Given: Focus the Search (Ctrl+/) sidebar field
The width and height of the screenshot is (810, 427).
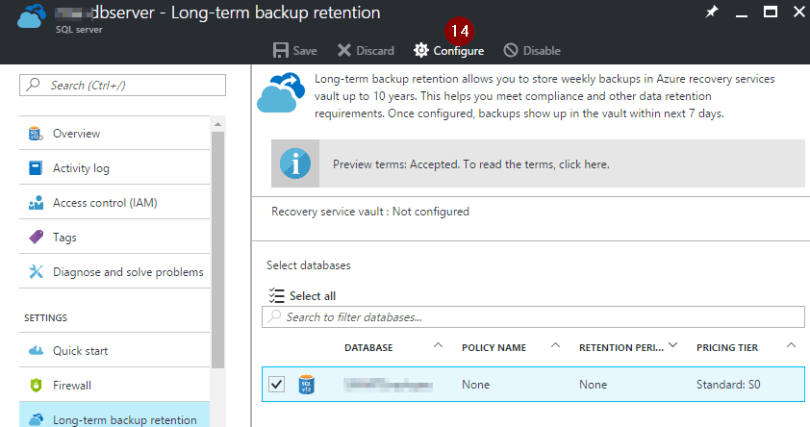Looking at the screenshot, I should (x=122, y=85).
